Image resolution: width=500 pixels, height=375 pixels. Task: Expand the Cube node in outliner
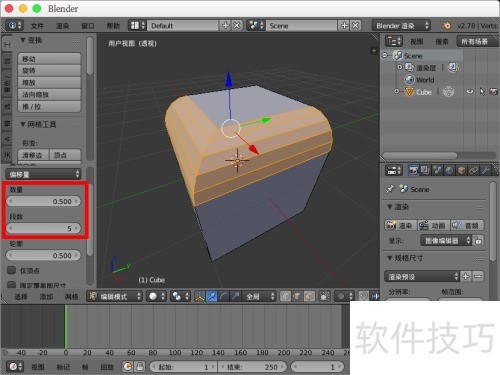[x=397, y=91]
